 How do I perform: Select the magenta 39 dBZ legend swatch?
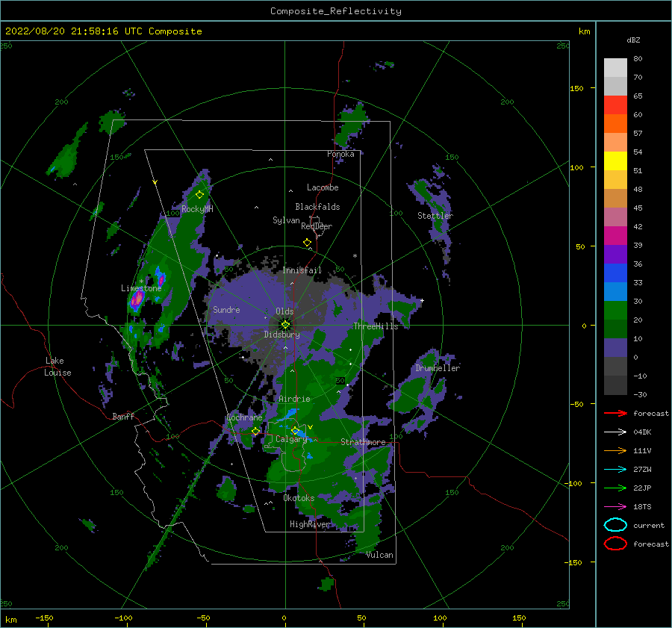coord(615,235)
